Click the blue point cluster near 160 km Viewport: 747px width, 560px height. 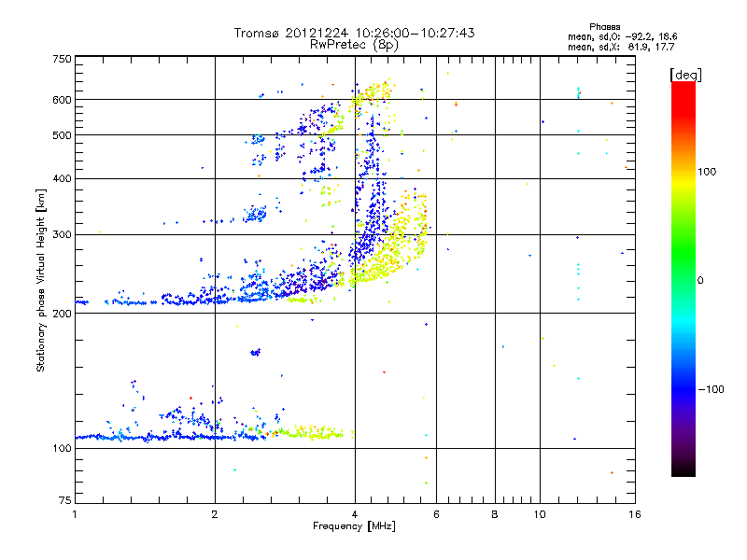tap(256, 353)
